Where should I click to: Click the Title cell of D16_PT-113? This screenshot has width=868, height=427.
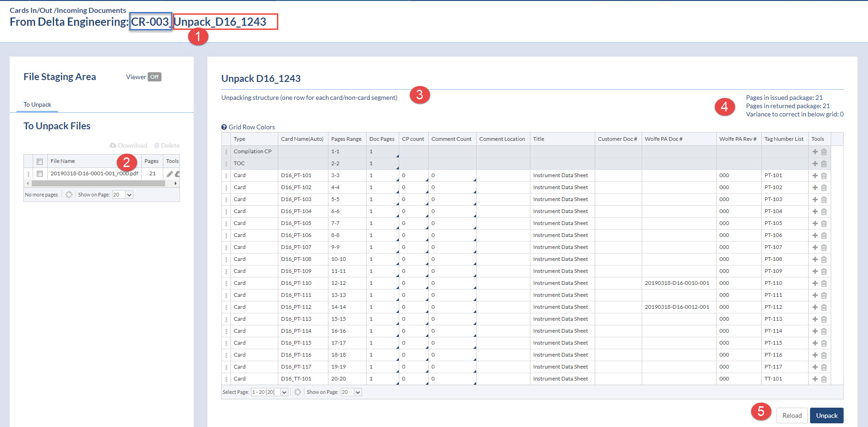pyautogui.click(x=562, y=319)
